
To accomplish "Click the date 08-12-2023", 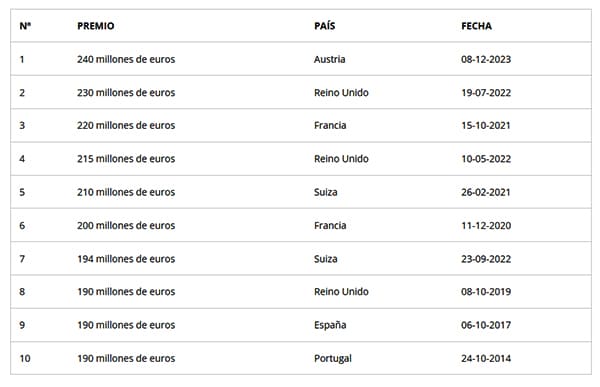I will (x=486, y=59).
